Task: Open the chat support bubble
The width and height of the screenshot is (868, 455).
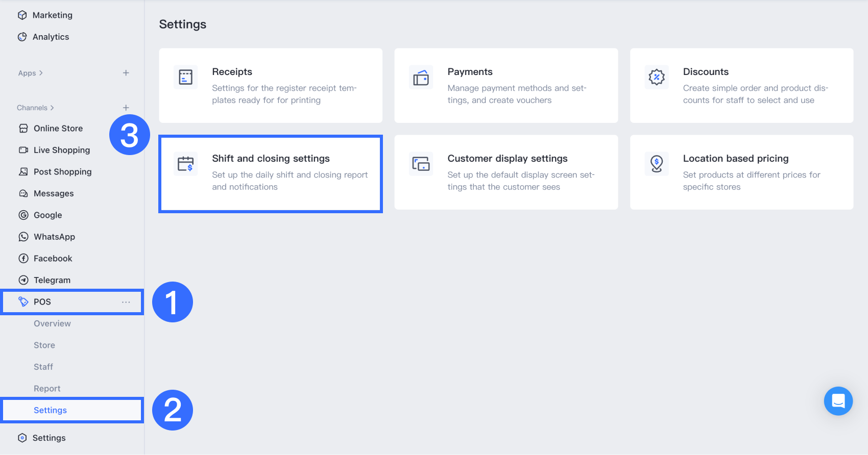Action: coord(838,401)
